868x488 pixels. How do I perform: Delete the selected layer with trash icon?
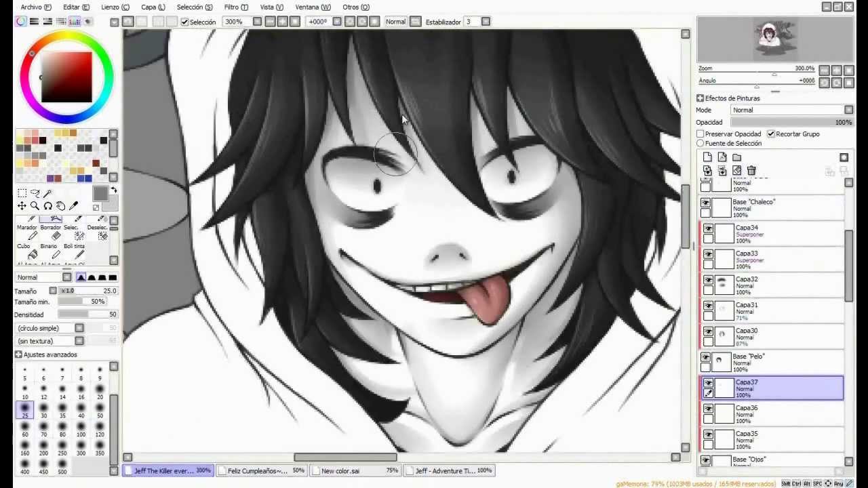coord(751,170)
